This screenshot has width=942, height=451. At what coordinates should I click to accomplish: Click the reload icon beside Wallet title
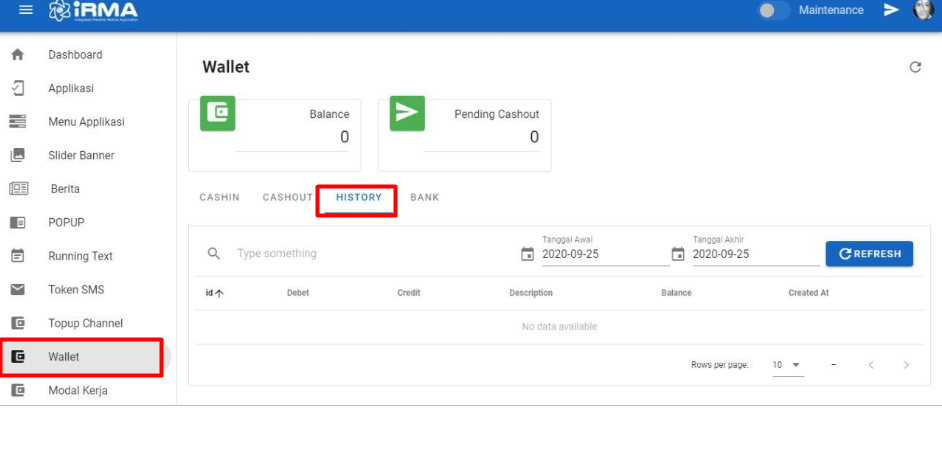(914, 67)
